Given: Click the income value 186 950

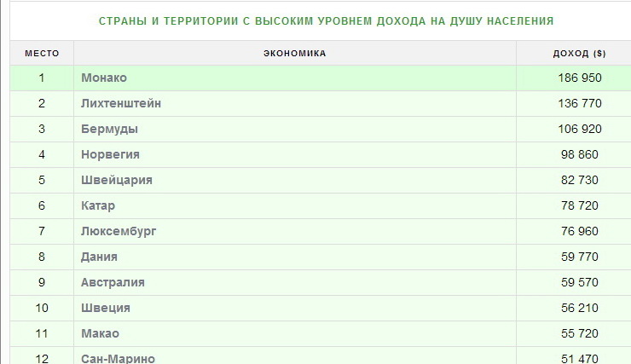Looking at the screenshot, I should 580,78.
